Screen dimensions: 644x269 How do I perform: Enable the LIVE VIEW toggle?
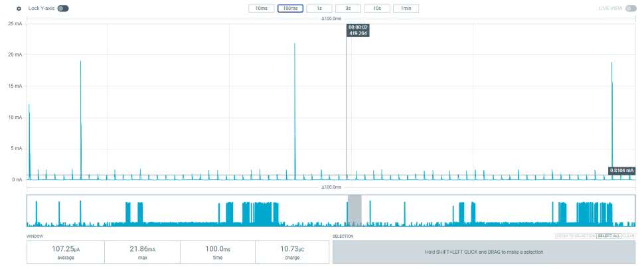point(631,9)
